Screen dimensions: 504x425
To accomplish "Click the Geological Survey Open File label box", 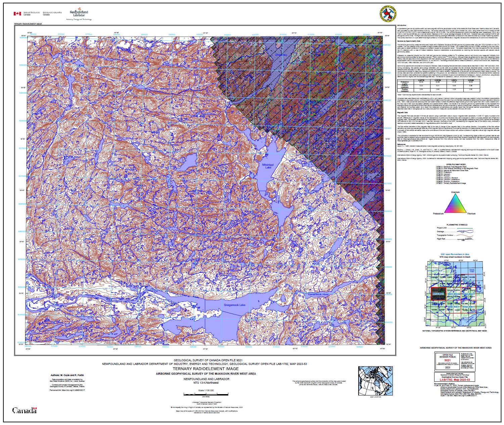I will point(455,377).
